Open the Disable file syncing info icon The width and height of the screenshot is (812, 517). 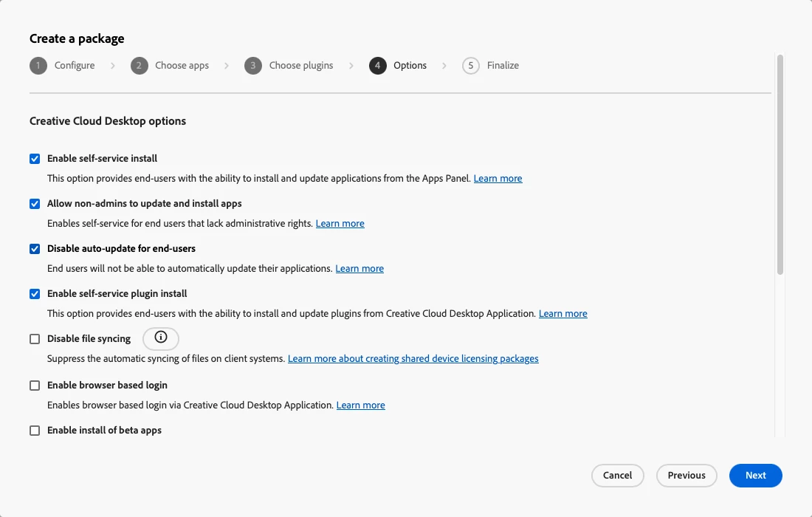160,338
